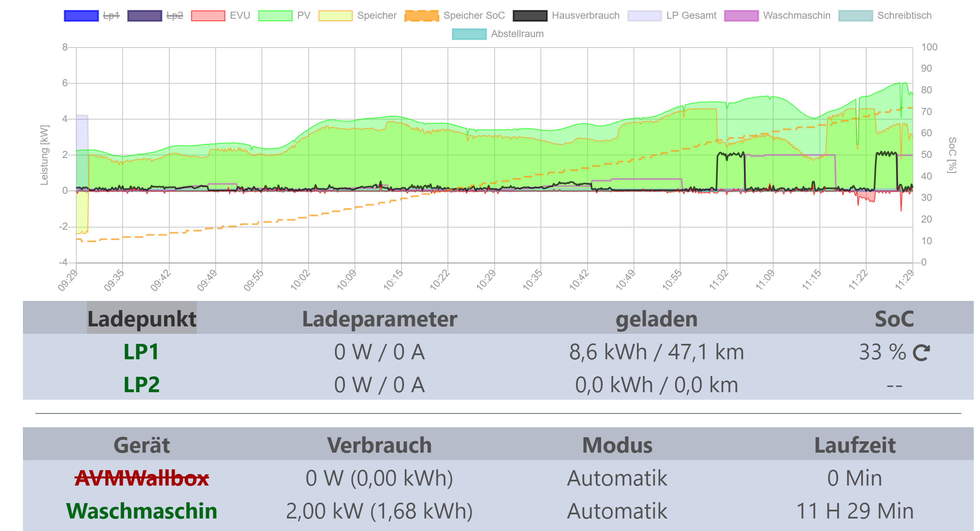The width and height of the screenshot is (980, 531).
Task: Hide the Schreibtisch series in legend
Action: point(855,16)
